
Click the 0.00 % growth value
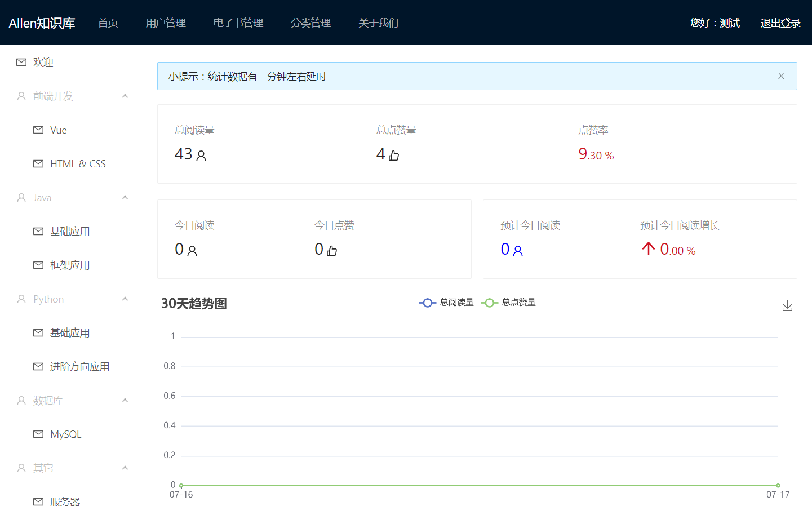tap(678, 250)
